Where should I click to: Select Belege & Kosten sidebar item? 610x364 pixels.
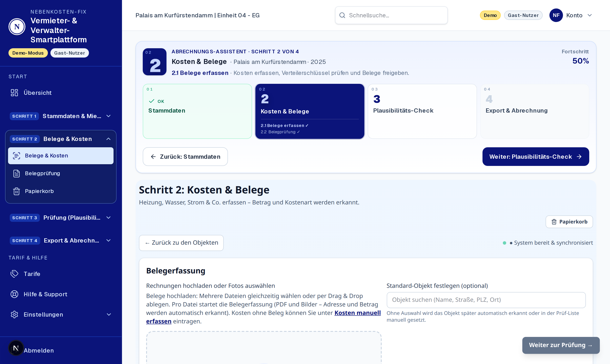(61, 156)
